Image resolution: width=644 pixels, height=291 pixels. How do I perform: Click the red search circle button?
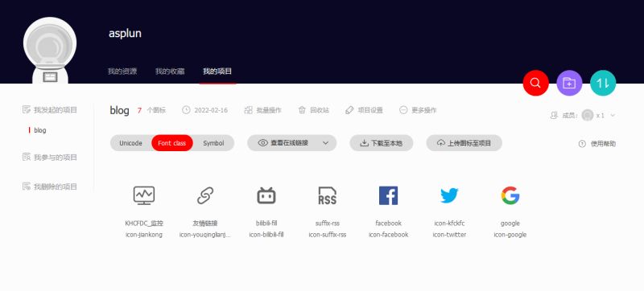[535, 83]
